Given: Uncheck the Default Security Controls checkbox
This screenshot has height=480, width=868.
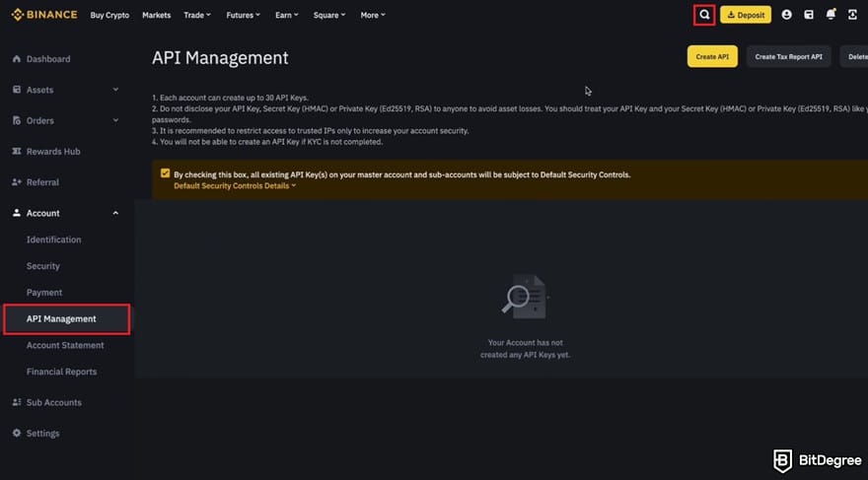Looking at the screenshot, I should (x=165, y=173).
